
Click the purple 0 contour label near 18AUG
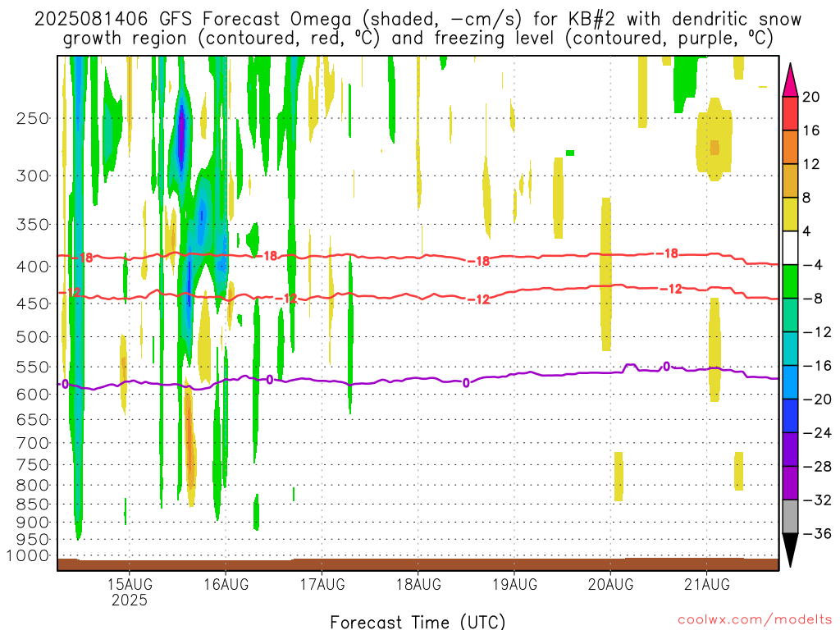(x=466, y=382)
